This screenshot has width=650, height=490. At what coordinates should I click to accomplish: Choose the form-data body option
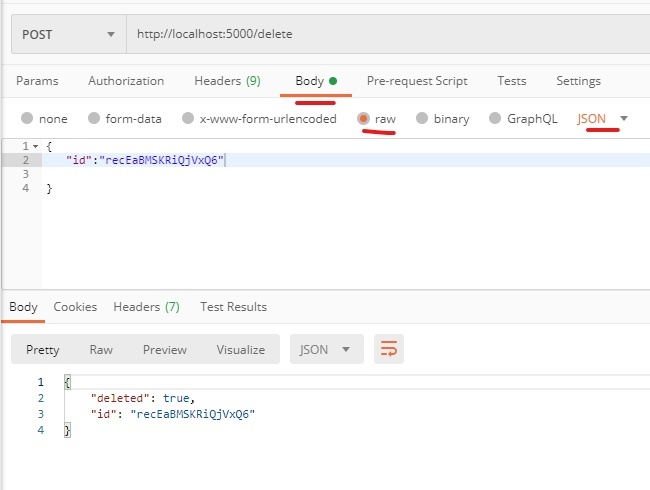click(94, 118)
